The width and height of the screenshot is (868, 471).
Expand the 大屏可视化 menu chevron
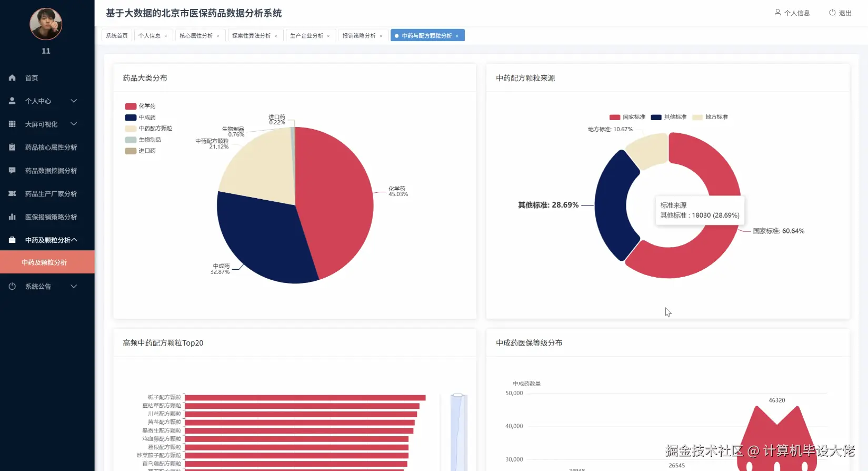[74, 124]
